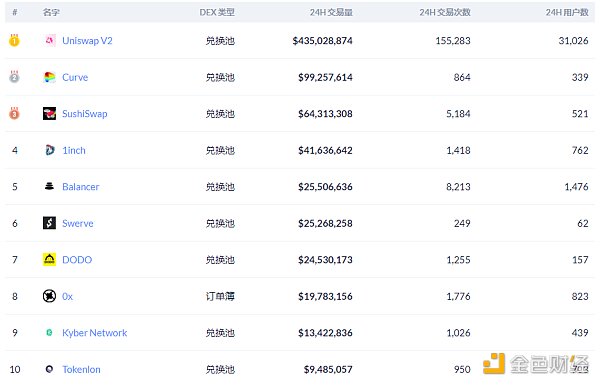The width and height of the screenshot is (600, 385).
Task: Click the Swerve logo icon
Action: click(x=49, y=223)
